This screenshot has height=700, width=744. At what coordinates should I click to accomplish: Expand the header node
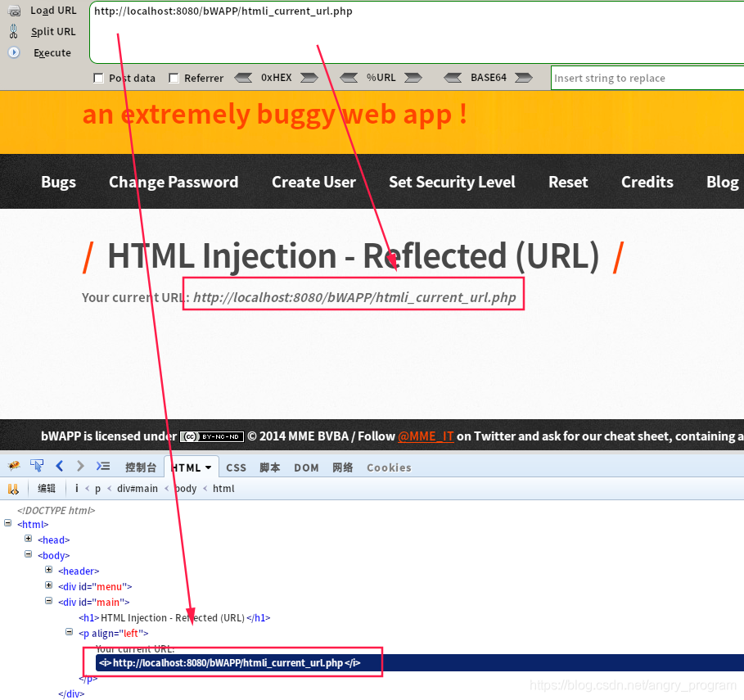point(49,570)
